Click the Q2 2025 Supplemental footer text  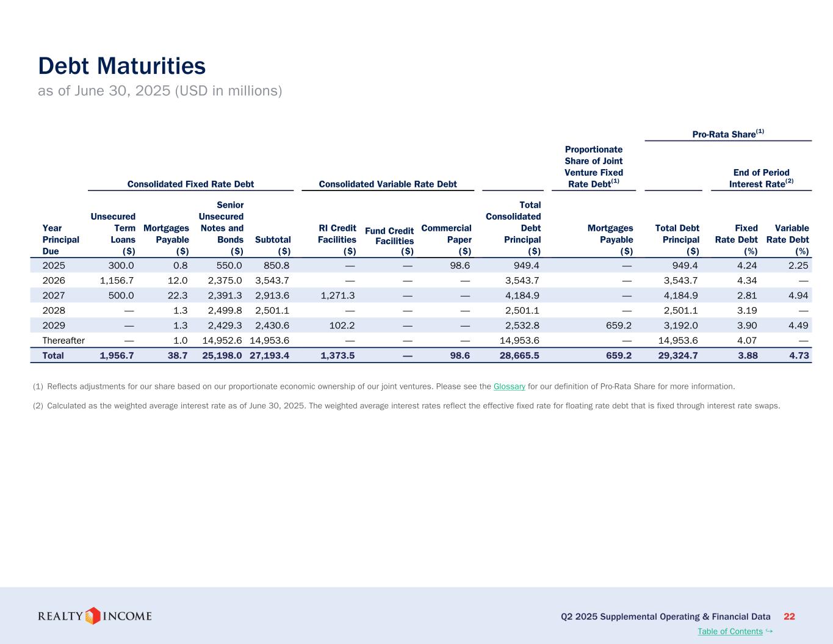coord(665,617)
